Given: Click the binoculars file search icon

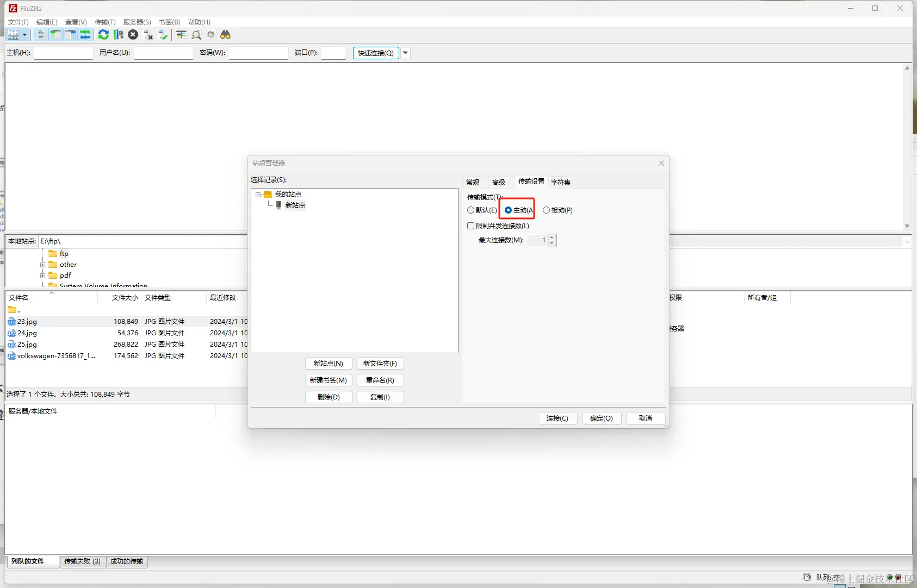Looking at the screenshot, I should [225, 35].
